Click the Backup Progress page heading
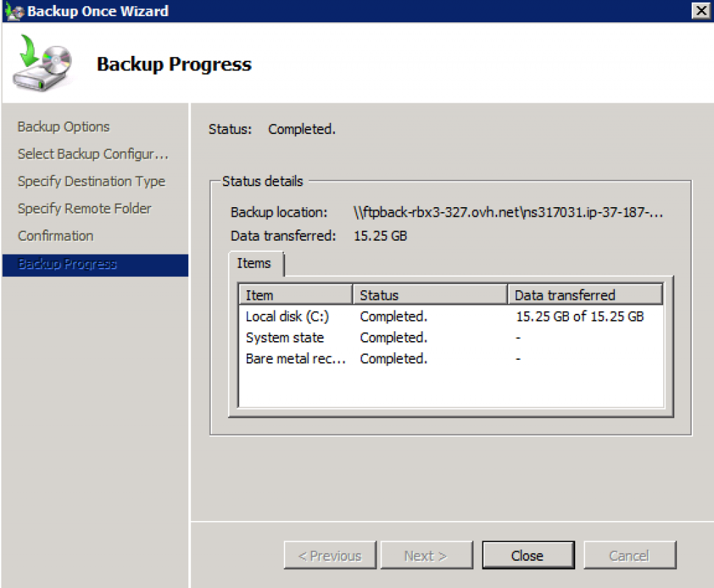 [174, 64]
